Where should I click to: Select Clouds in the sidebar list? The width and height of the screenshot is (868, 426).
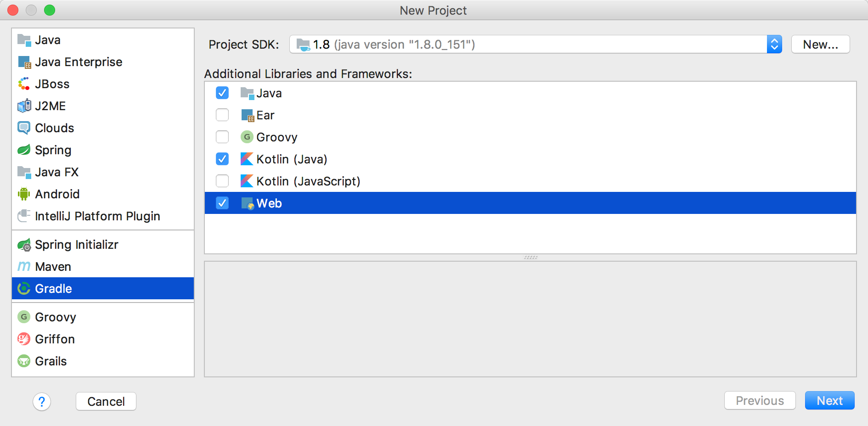click(x=103, y=128)
